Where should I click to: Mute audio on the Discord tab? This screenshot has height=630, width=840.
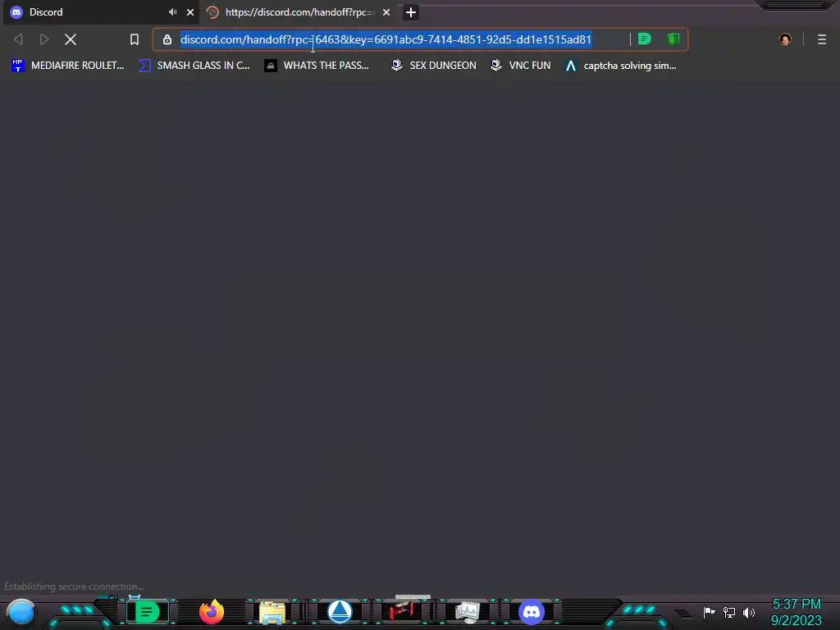coord(172,11)
